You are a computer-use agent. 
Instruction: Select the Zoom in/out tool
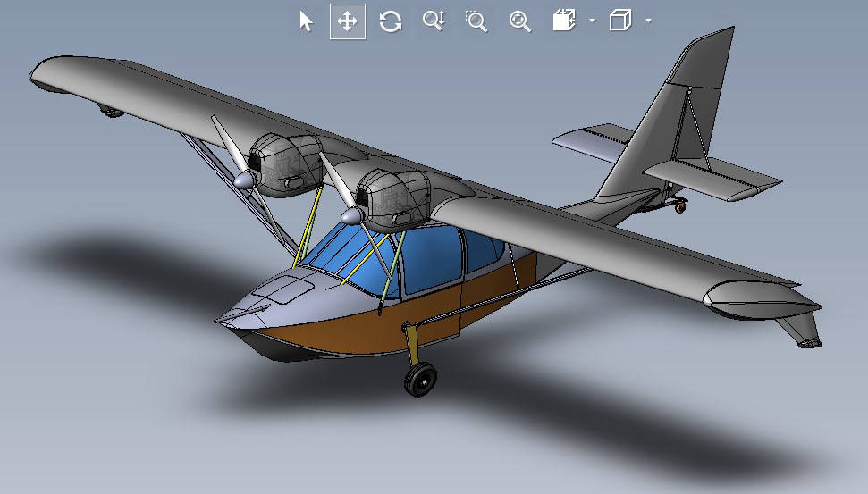coord(434,21)
